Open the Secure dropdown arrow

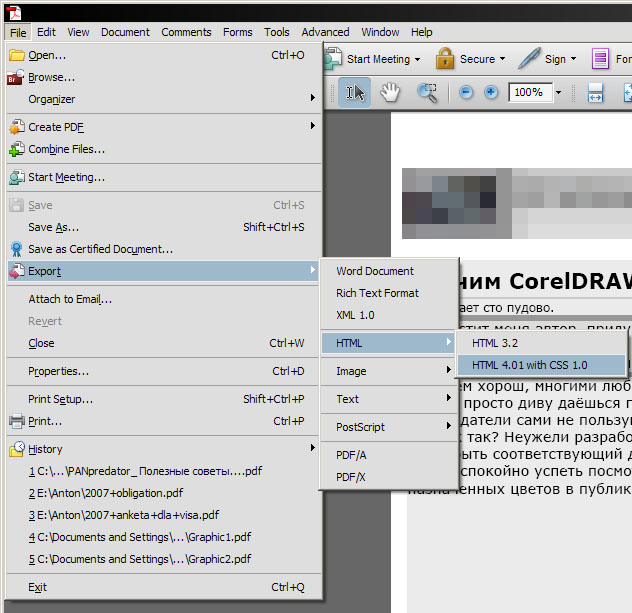502,59
